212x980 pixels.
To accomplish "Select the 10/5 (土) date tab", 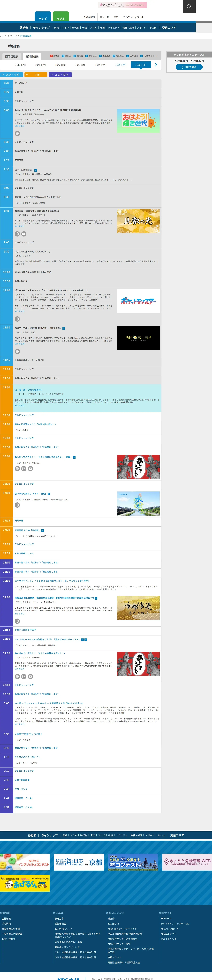I will 121,65.
